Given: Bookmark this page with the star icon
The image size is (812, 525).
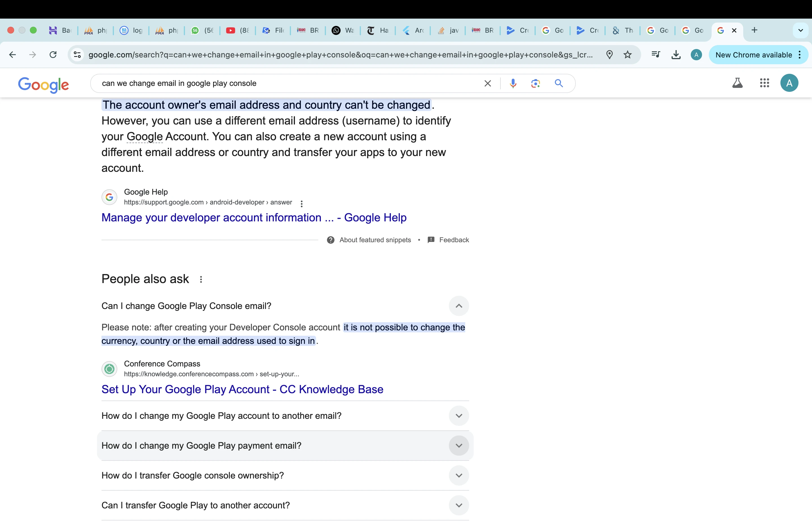Looking at the screenshot, I should (627, 55).
